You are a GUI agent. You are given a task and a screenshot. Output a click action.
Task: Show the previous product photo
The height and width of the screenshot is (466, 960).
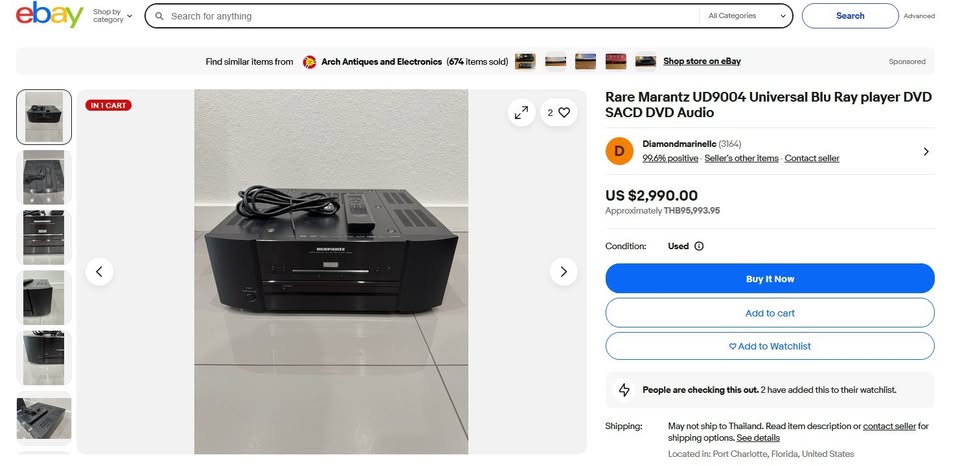[x=99, y=271]
